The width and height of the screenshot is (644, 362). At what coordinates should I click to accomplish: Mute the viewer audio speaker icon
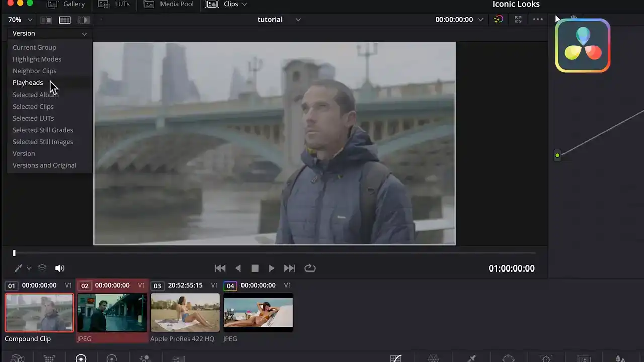[60, 268]
